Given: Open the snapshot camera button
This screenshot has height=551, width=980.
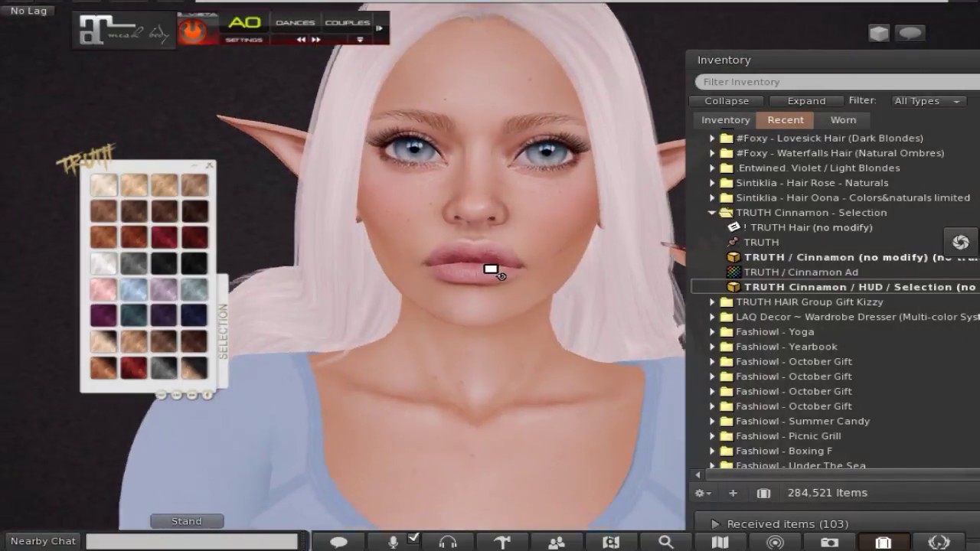Looking at the screenshot, I should pyautogui.click(x=829, y=542).
